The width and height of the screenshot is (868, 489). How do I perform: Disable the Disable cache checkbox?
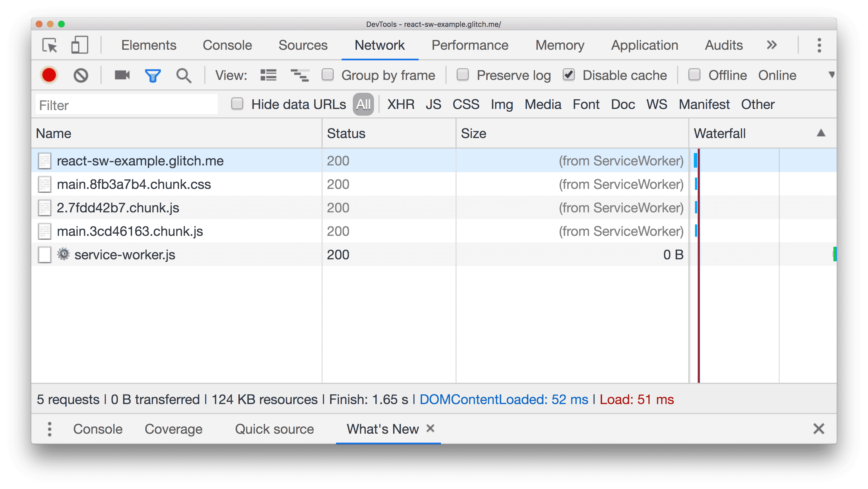point(569,75)
